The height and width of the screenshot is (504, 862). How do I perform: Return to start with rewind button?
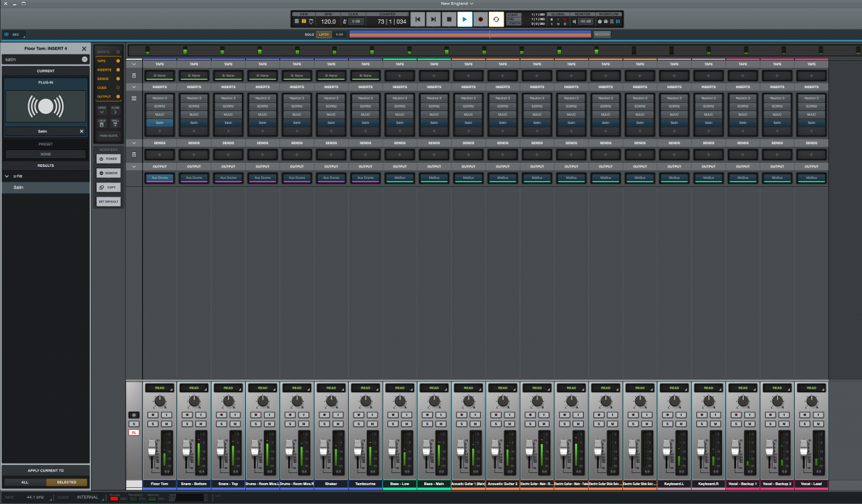pos(418,20)
